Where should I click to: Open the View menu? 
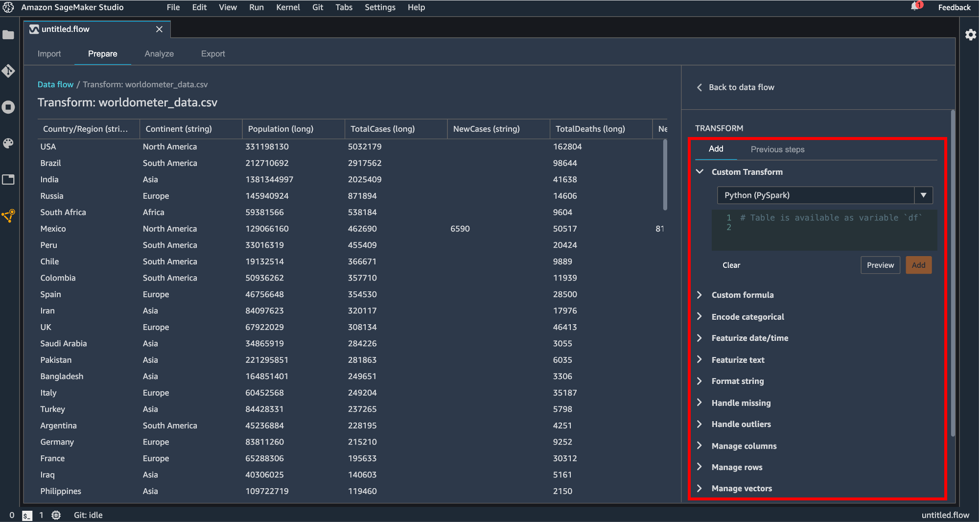[228, 7]
